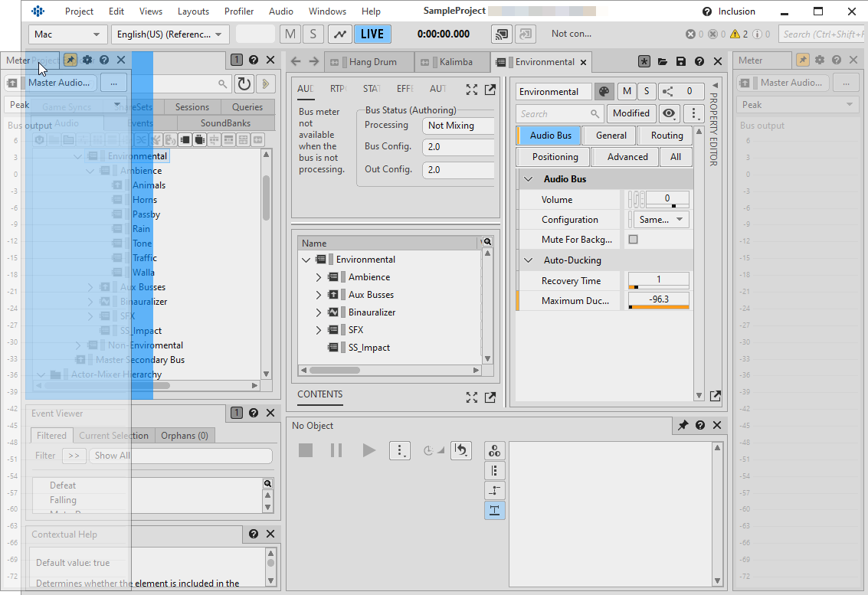Enable the Mute For Background checkbox

click(x=633, y=240)
